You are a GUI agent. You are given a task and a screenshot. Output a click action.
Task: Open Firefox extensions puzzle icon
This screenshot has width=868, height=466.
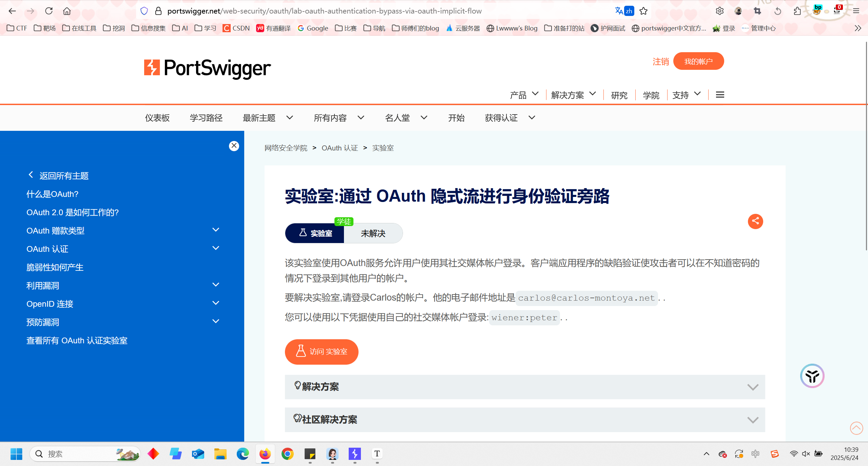[x=797, y=11]
